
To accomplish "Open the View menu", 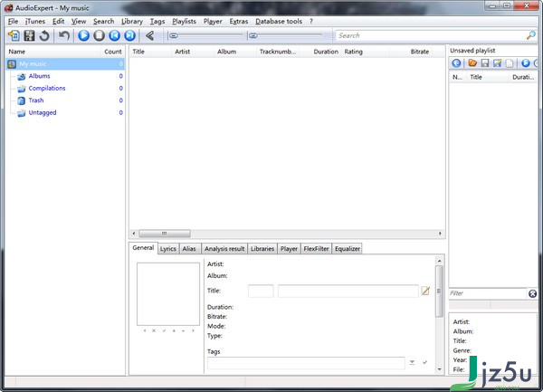I will [79, 22].
